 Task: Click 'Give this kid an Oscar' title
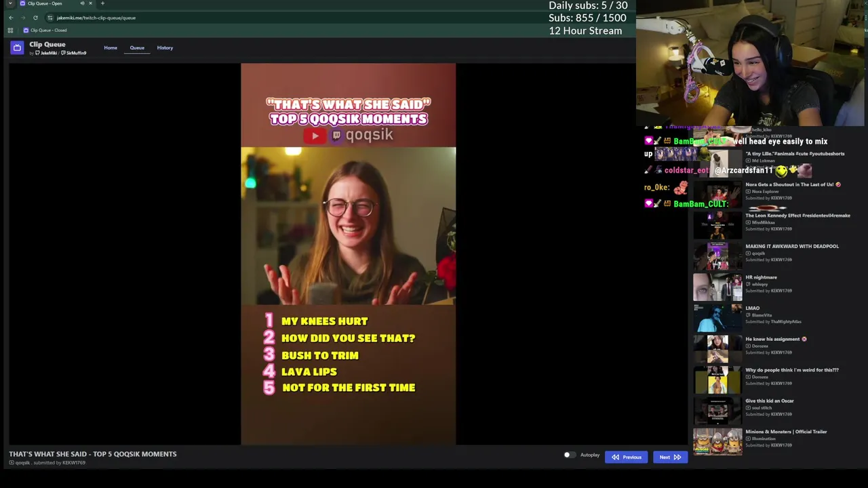point(769,401)
